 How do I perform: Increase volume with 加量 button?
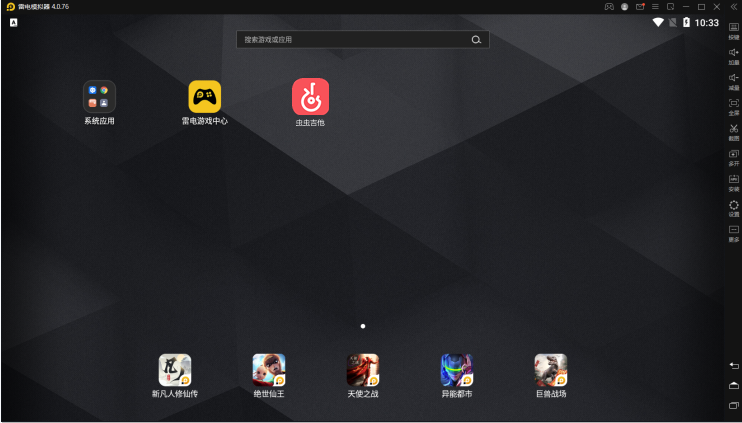733,55
